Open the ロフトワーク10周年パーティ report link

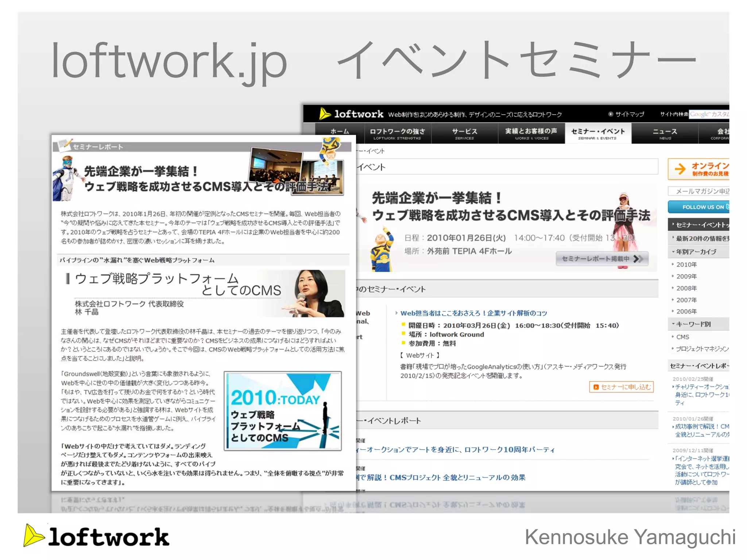click(455, 450)
